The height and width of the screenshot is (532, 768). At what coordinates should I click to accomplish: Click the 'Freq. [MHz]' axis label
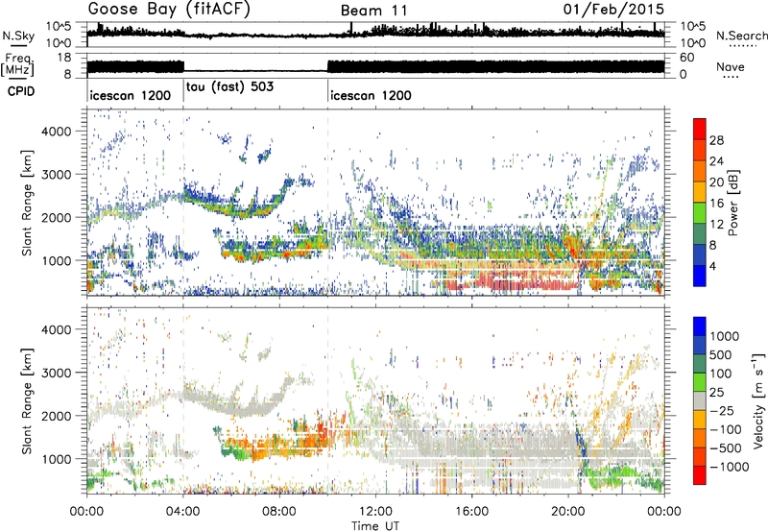(x=17, y=65)
